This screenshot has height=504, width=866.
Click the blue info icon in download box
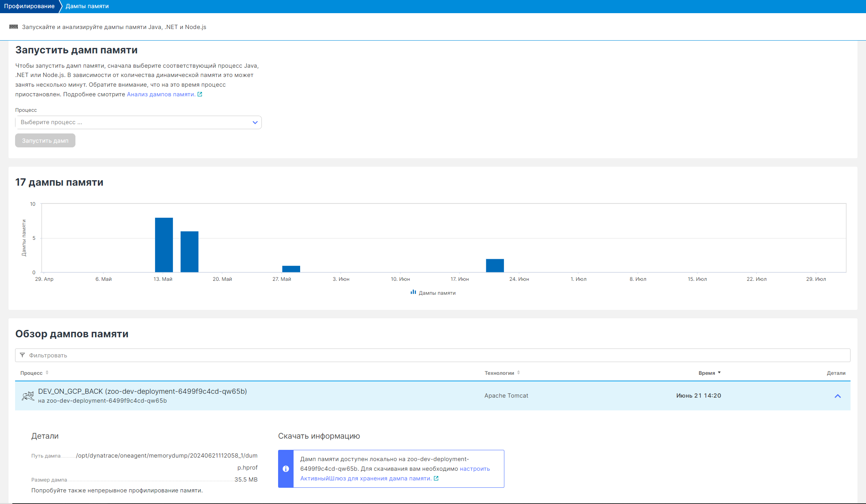pos(286,469)
